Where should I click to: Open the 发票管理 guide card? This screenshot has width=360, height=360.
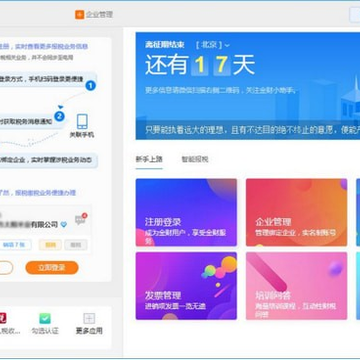(x=186, y=286)
